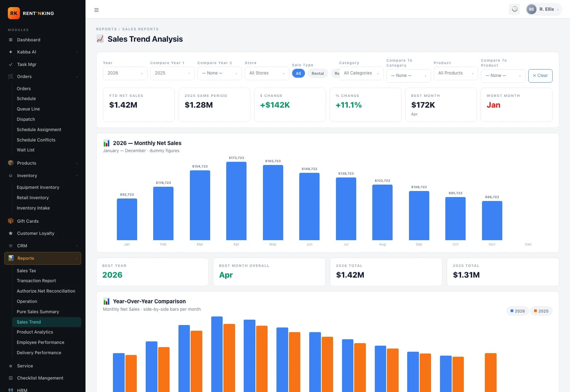Click the Clear filters button
570x392 pixels.
point(540,76)
